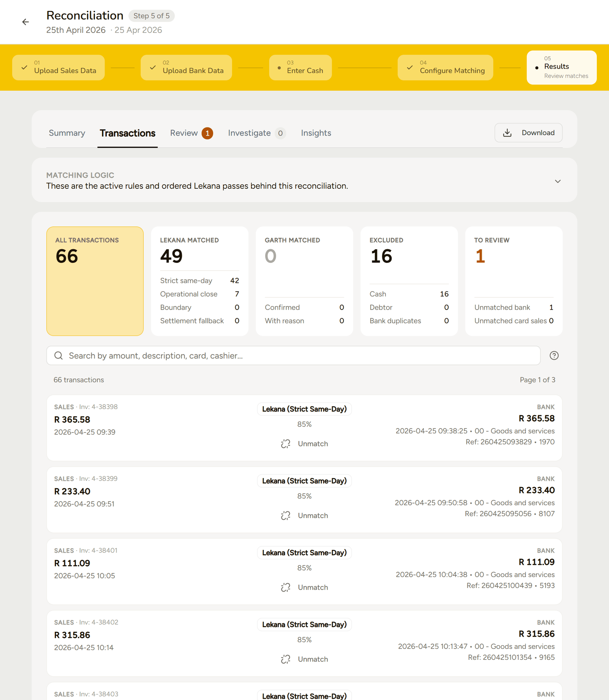Click 'Inv: 4-38402' label
The width and height of the screenshot is (609, 700).
tap(99, 622)
